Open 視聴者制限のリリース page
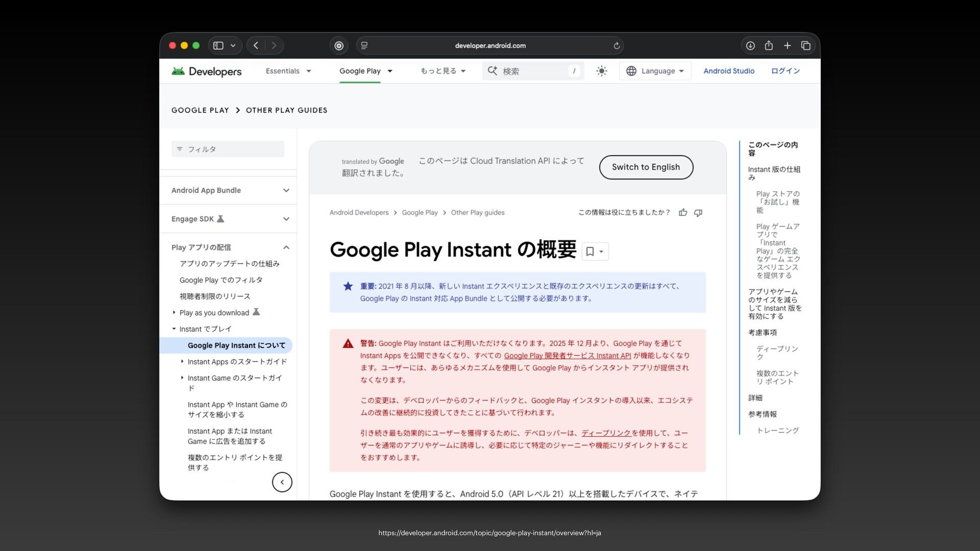The height and width of the screenshot is (551, 980). point(215,296)
